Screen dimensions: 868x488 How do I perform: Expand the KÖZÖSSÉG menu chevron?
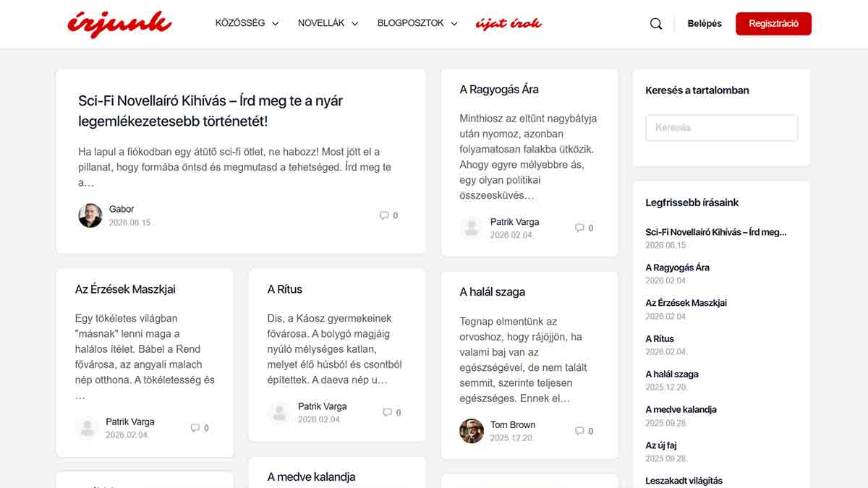click(x=275, y=24)
